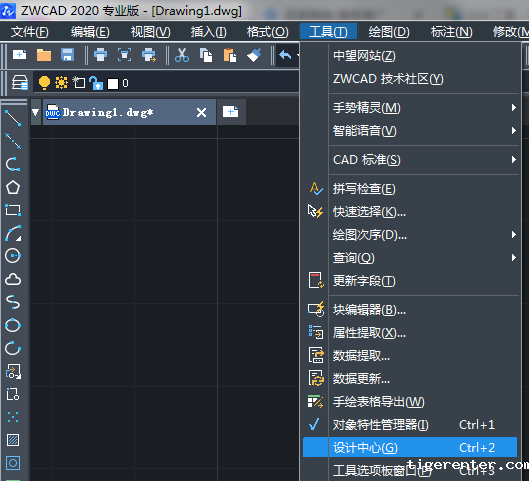Select the Make Block tool
Screen dimensions: 529x481
point(13,394)
